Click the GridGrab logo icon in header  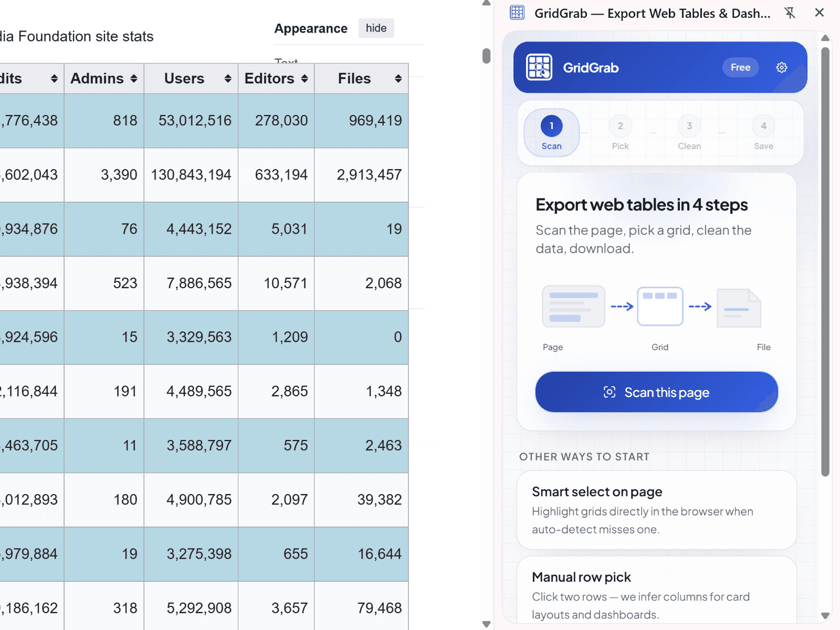point(539,67)
